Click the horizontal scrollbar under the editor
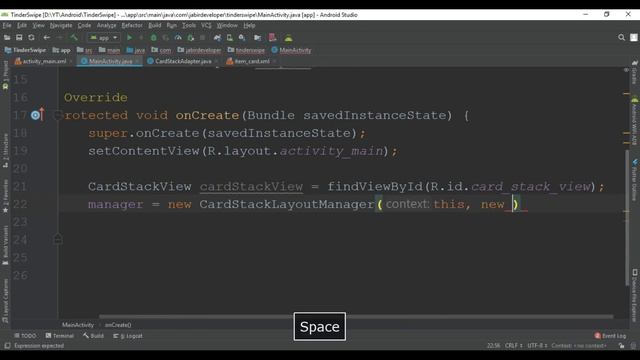 (356, 316)
